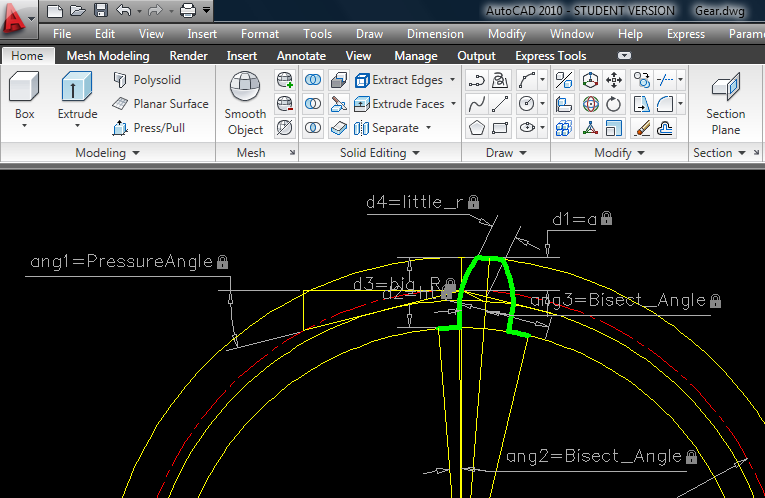The height and width of the screenshot is (498, 765).
Task: Select the Slice tool icon
Action: point(339,104)
